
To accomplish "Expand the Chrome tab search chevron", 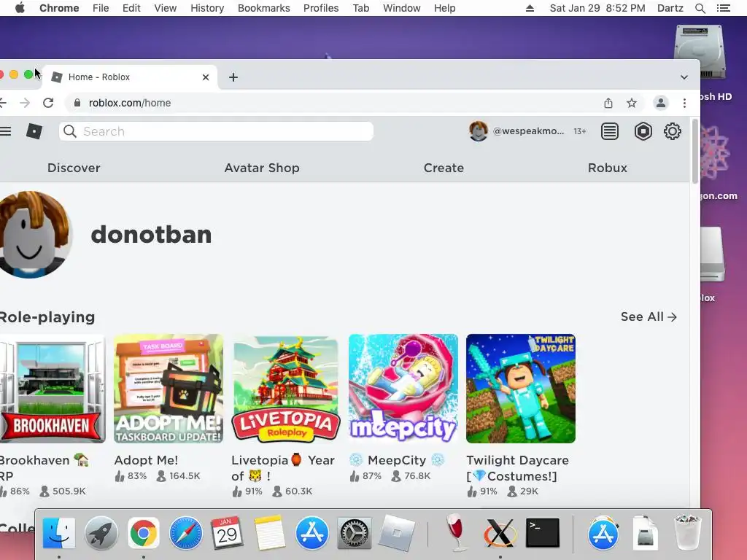I will point(684,77).
